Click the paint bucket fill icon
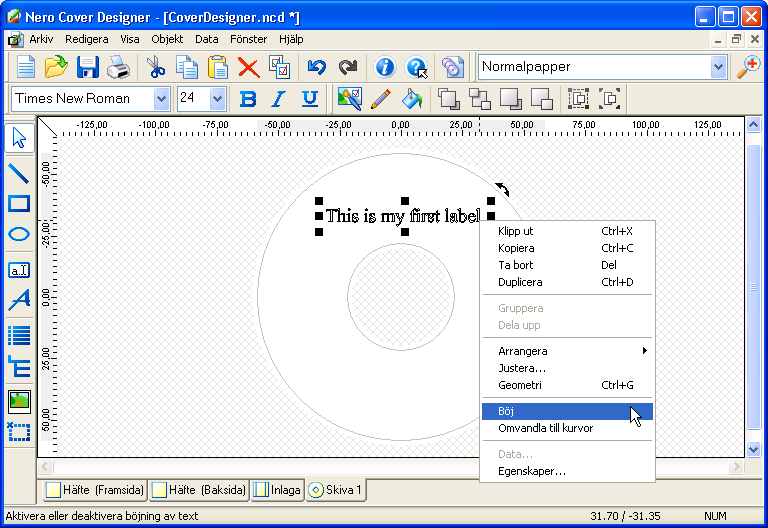This screenshot has width=768, height=528. (x=411, y=98)
